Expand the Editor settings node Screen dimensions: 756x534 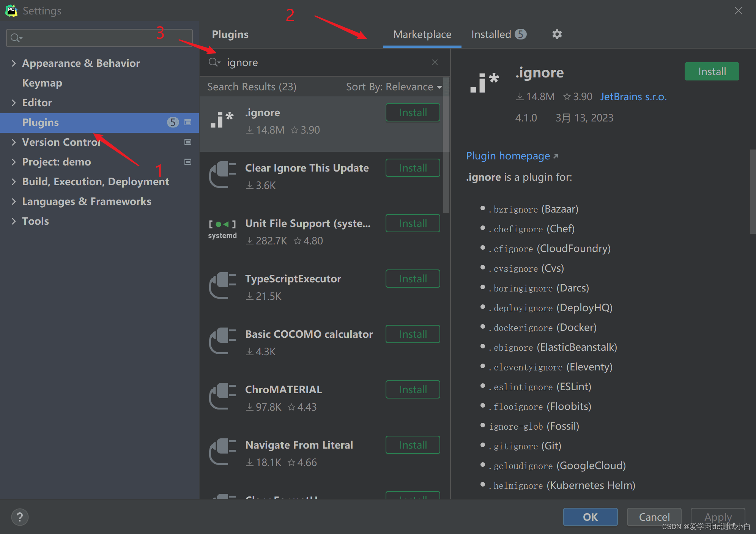click(14, 102)
